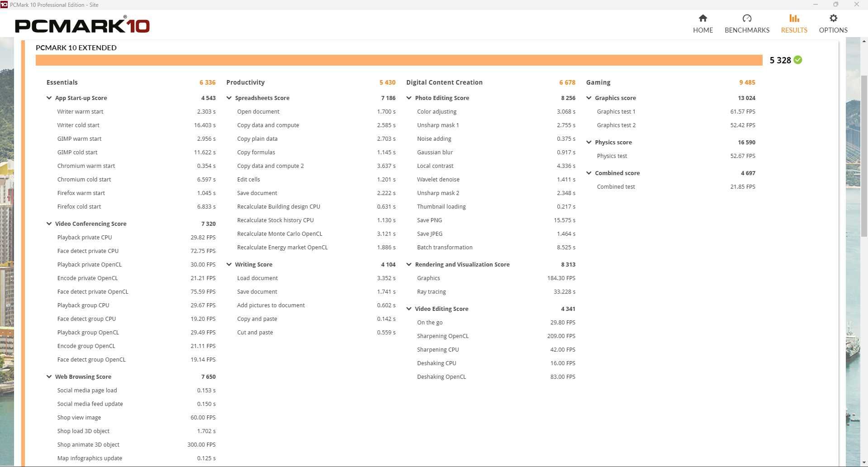This screenshot has height=467, width=868.
Task: Click the Essentials score 6 336
Action: (x=208, y=82)
